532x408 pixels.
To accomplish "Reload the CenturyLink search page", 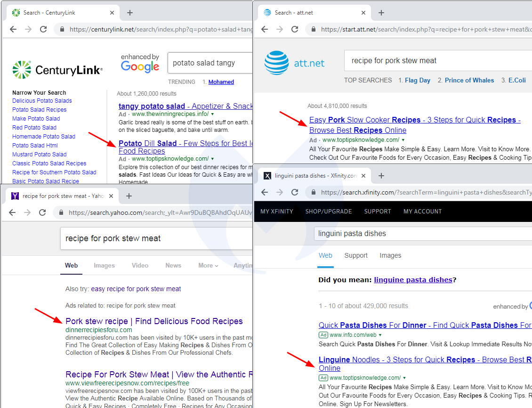I will point(43,29).
